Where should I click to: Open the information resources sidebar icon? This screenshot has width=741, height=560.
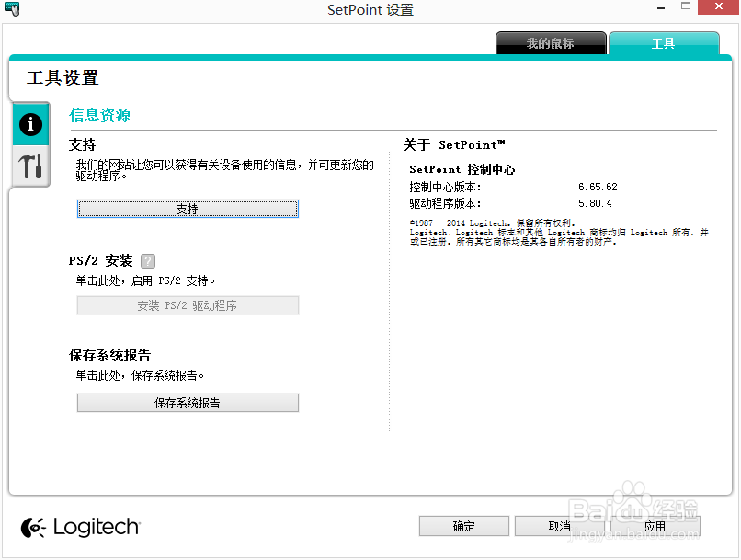[30, 125]
